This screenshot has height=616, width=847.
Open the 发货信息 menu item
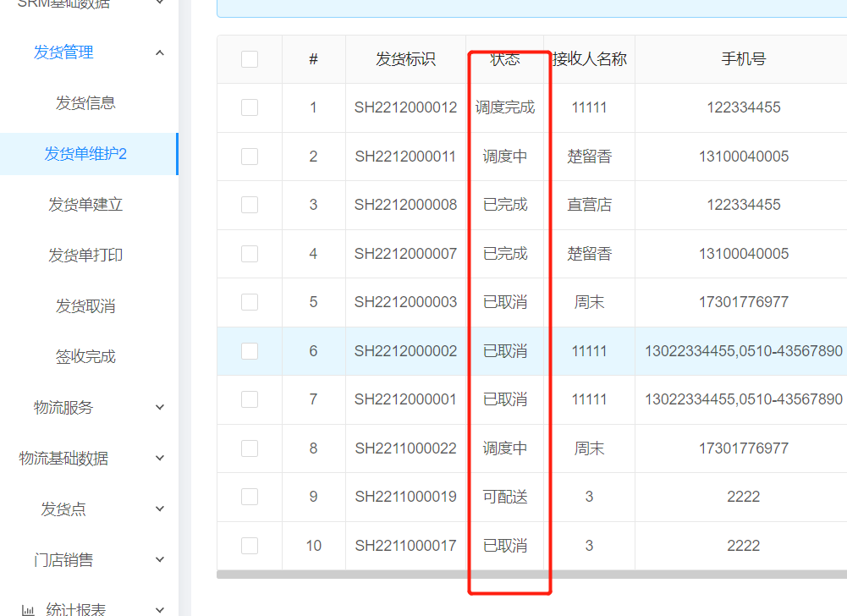click(85, 102)
